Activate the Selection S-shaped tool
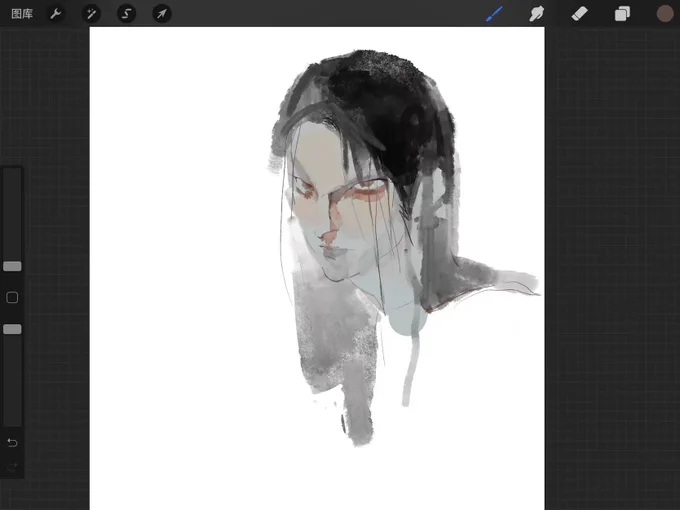The image size is (680, 510). tap(126, 14)
